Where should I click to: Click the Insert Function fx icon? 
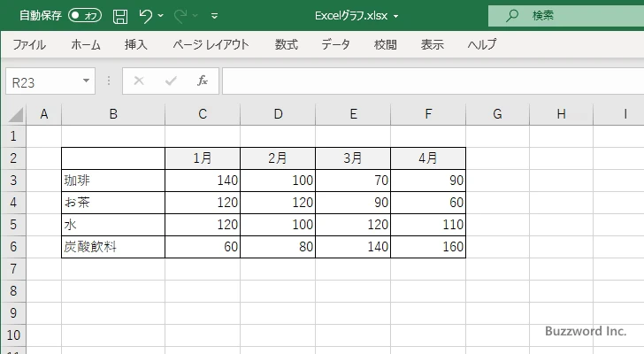pos(202,81)
